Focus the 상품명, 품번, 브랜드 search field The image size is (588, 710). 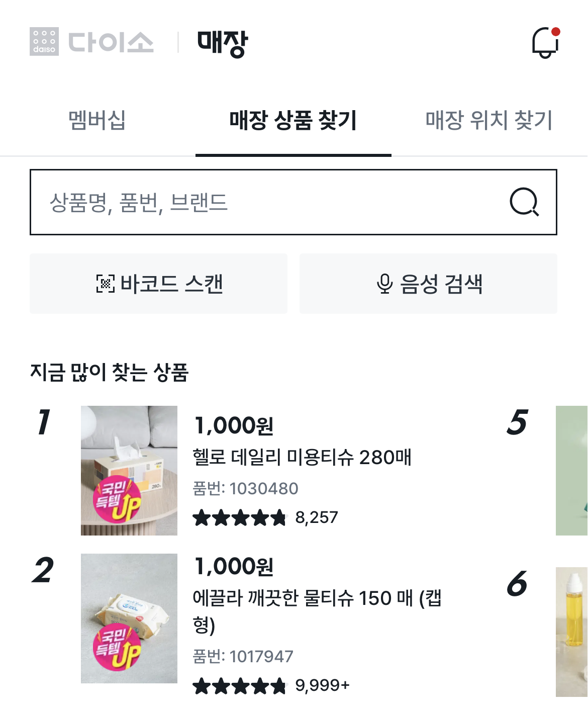click(261, 202)
